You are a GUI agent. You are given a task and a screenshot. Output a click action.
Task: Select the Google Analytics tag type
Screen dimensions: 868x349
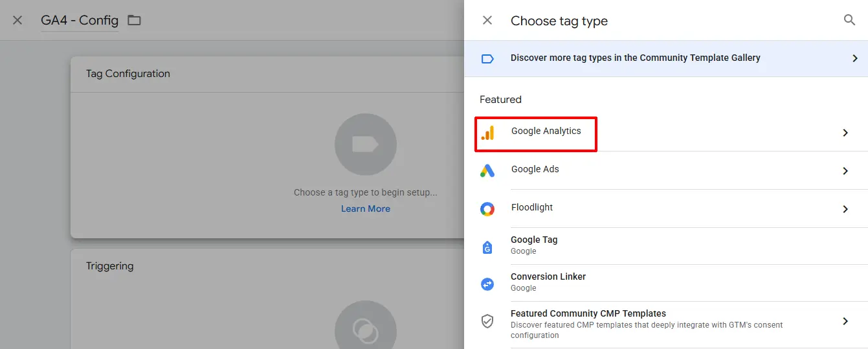pos(666,133)
